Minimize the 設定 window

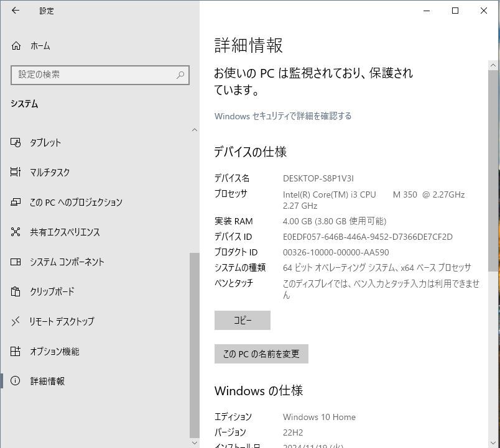(427, 11)
